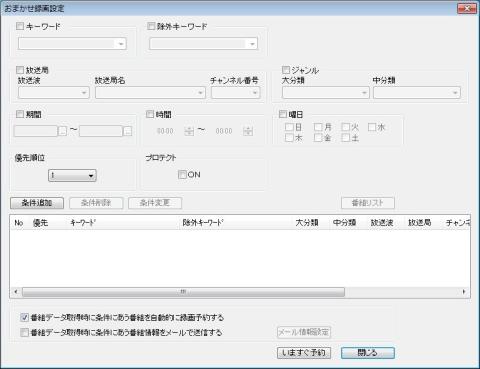Uncheck automatic recording reservation option
480x369 pixels.
point(24,317)
